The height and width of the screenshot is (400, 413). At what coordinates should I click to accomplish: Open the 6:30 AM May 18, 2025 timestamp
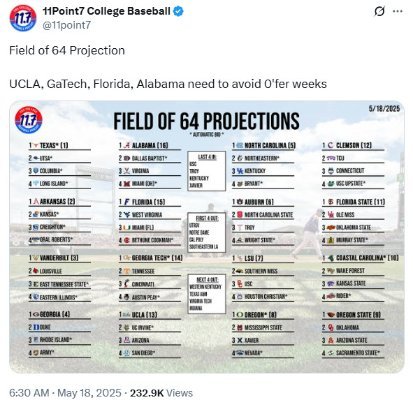pos(65,393)
